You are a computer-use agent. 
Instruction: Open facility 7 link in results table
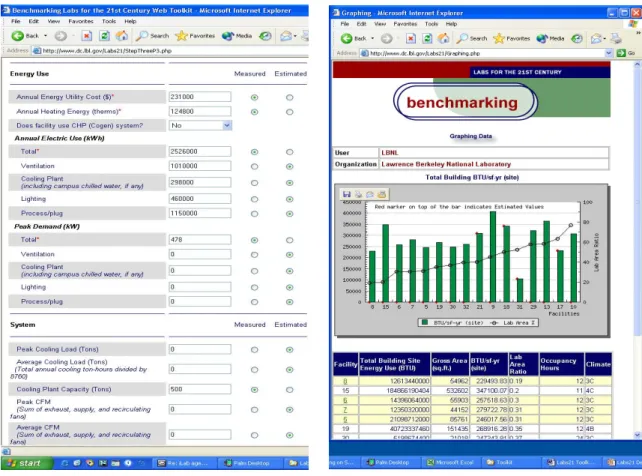coord(345,410)
